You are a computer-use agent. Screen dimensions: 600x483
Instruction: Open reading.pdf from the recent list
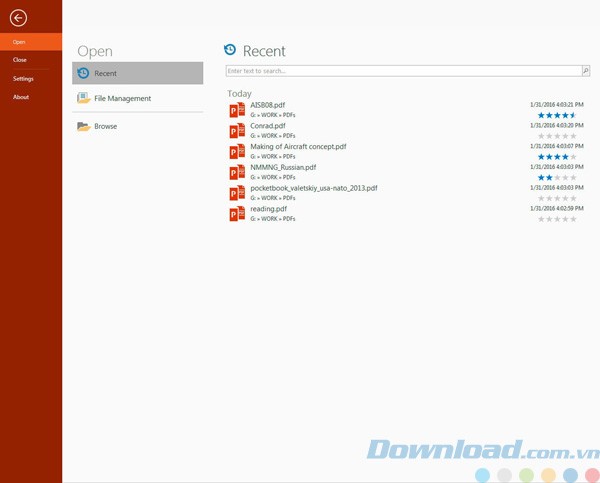[x=269, y=209]
